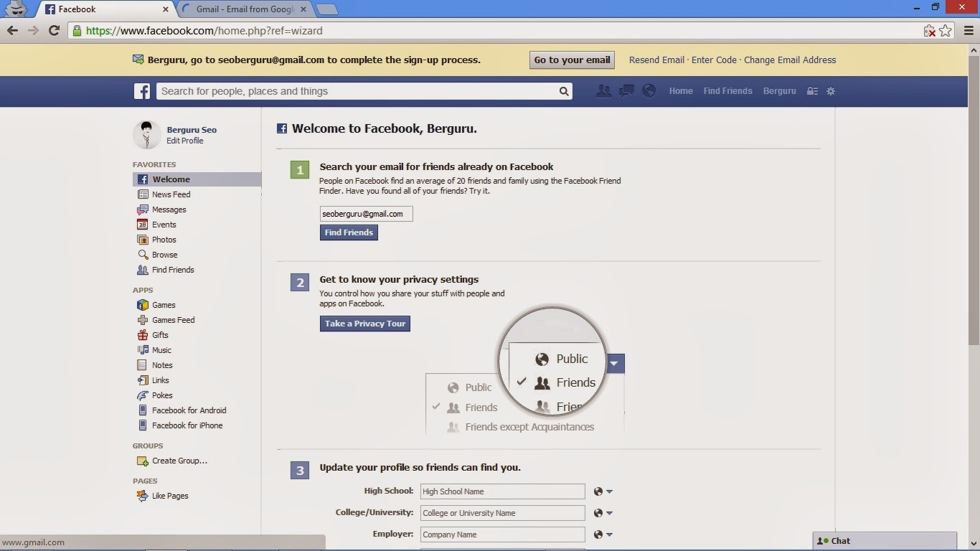This screenshot has height=551, width=980.
Task: Click Company Name field
Action: click(502, 534)
